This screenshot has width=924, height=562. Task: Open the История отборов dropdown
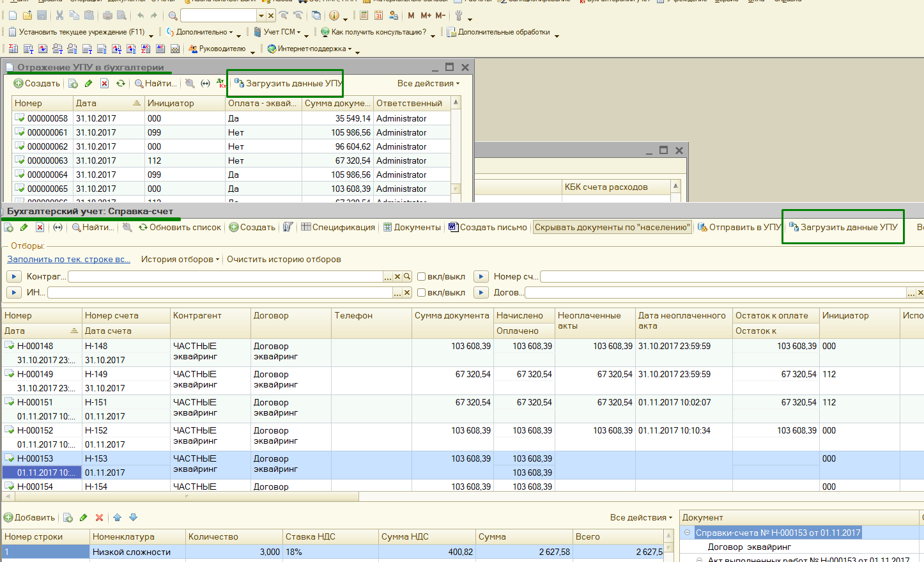180,259
